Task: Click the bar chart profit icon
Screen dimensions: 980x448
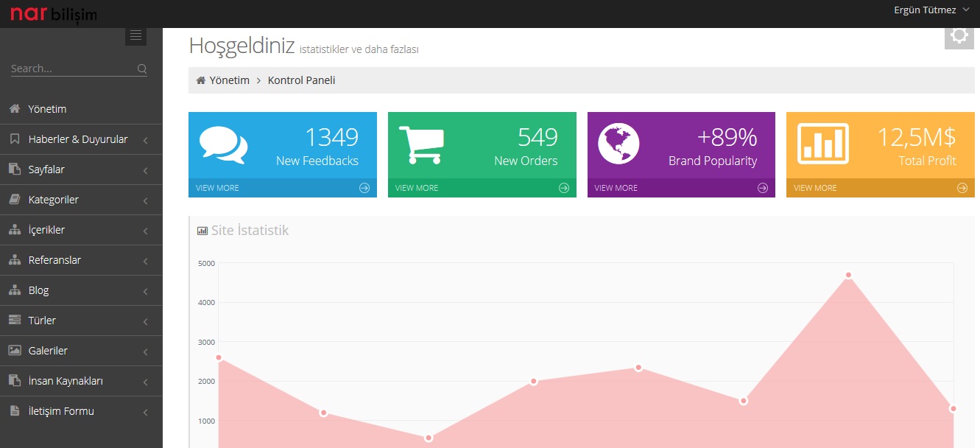Action: coord(823,144)
